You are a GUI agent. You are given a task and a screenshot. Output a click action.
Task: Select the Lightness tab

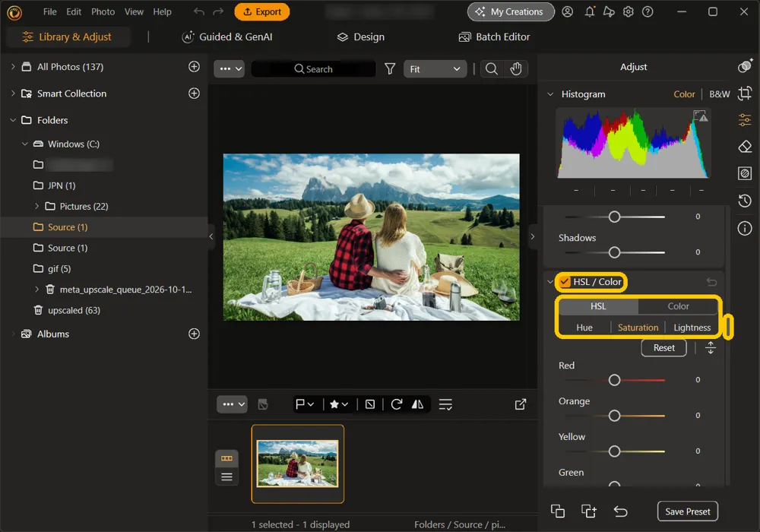[692, 328]
